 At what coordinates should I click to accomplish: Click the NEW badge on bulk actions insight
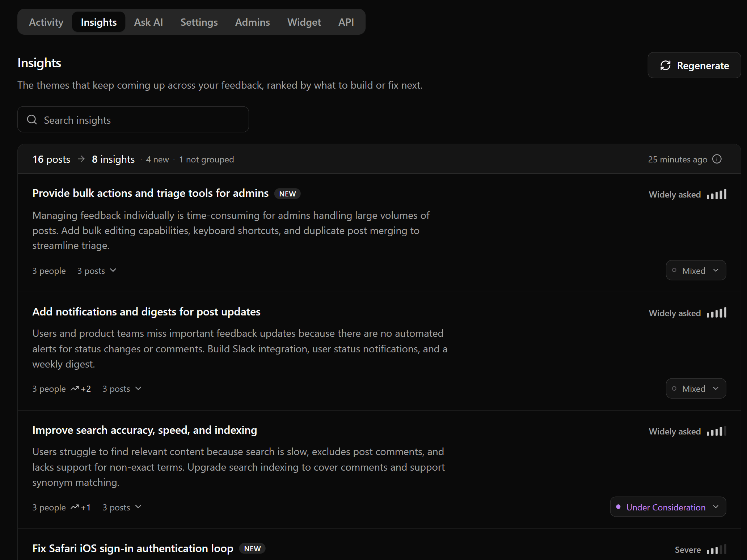287,194
